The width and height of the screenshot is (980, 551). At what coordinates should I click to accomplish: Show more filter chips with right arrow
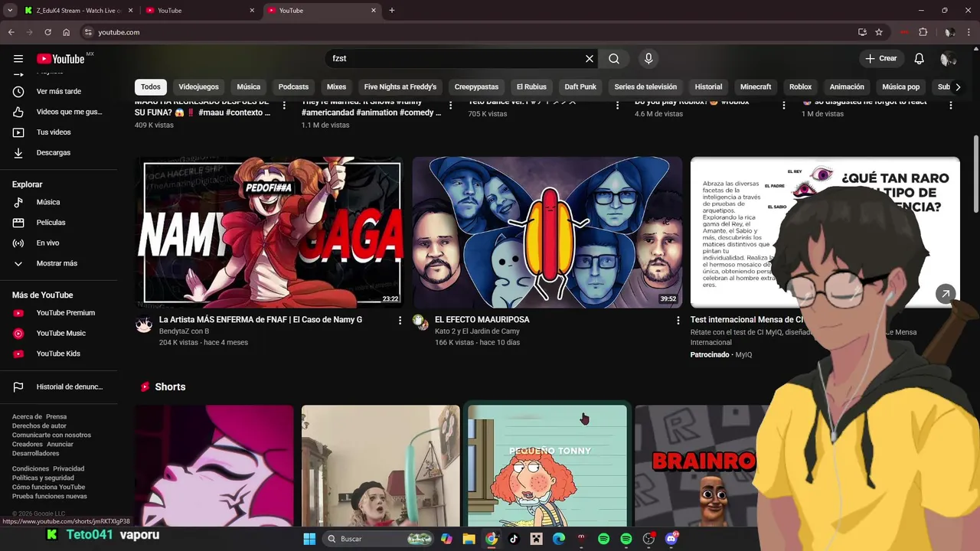(x=958, y=87)
